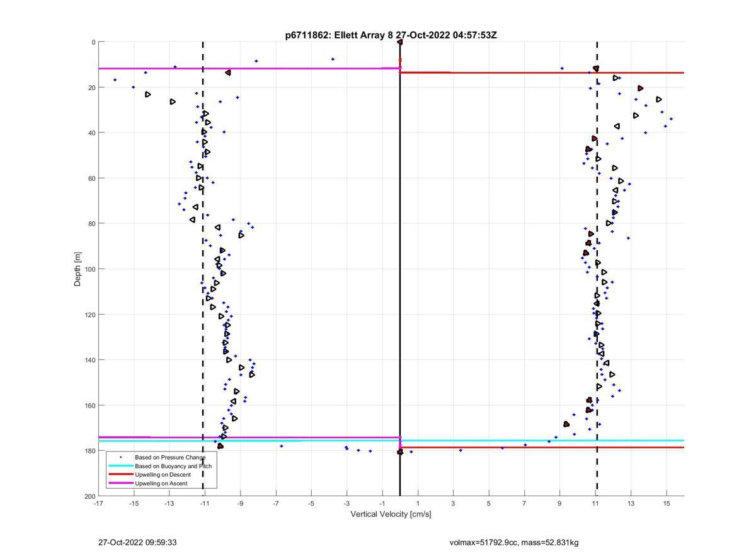
Task: Click legend entry 'Upwelling on Descent'
Action: point(163,475)
